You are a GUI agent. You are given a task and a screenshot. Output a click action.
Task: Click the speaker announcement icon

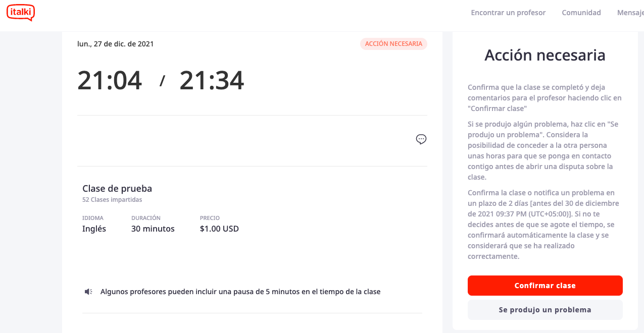pos(88,292)
